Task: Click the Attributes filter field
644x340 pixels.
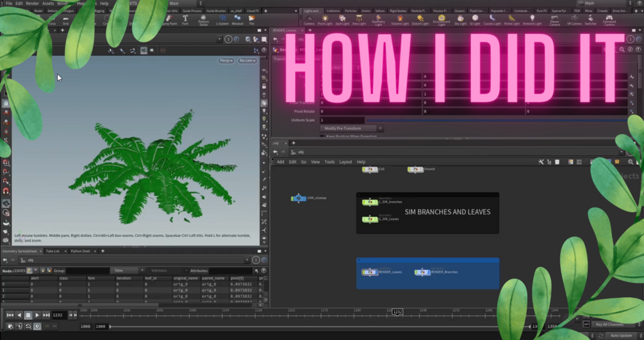Action: point(231,271)
